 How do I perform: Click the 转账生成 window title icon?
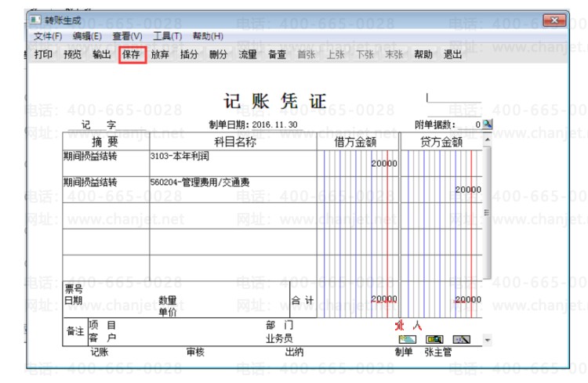[x=34, y=20]
